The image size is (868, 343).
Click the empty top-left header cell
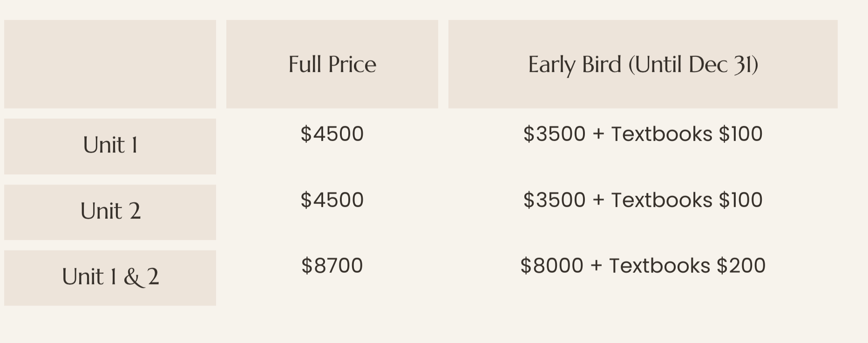[x=110, y=64]
